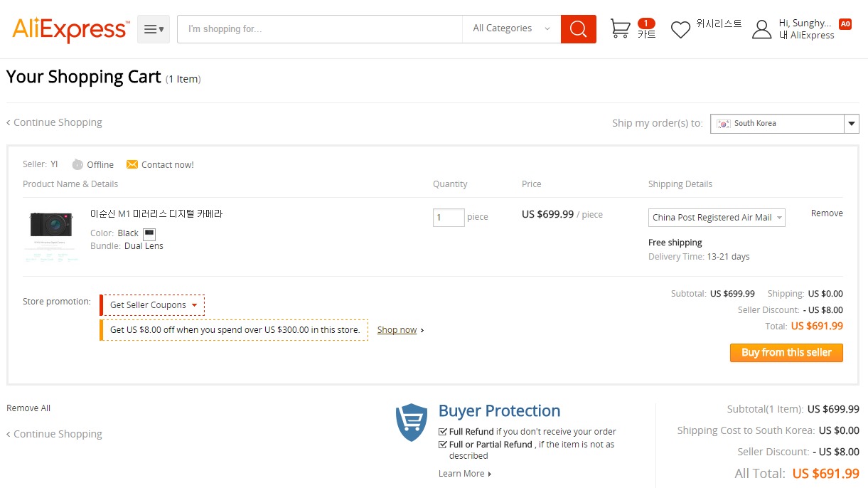Focus the search input field
This screenshot has height=488, width=868.
click(x=320, y=29)
